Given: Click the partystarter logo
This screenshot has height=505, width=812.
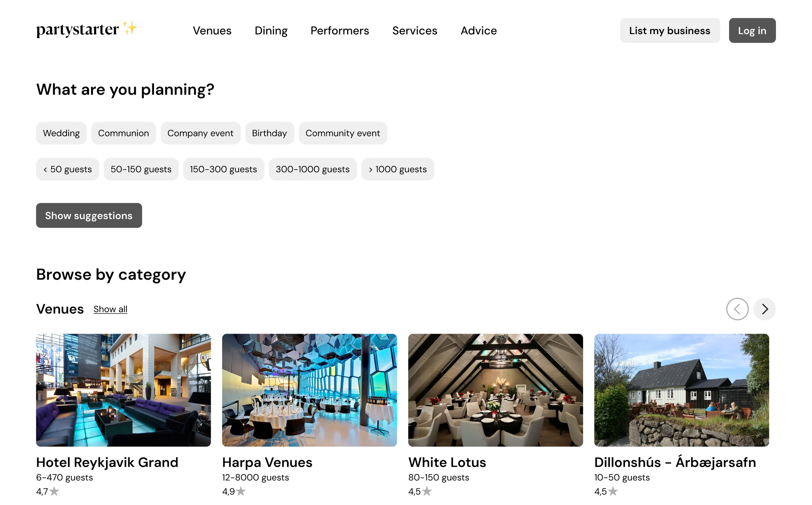Looking at the screenshot, I should pyautogui.click(x=87, y=30).
